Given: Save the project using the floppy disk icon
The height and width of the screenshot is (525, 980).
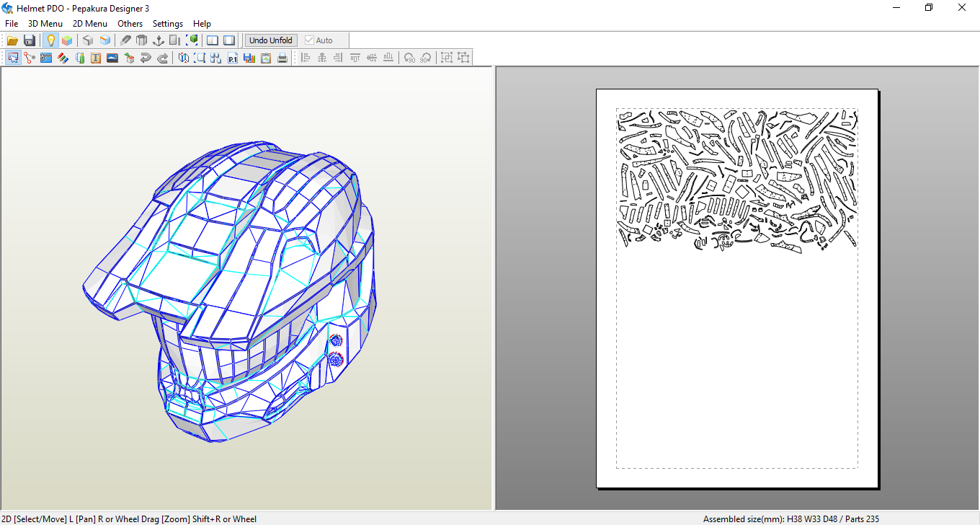Looking at the screenshot, I should point(30,40).
